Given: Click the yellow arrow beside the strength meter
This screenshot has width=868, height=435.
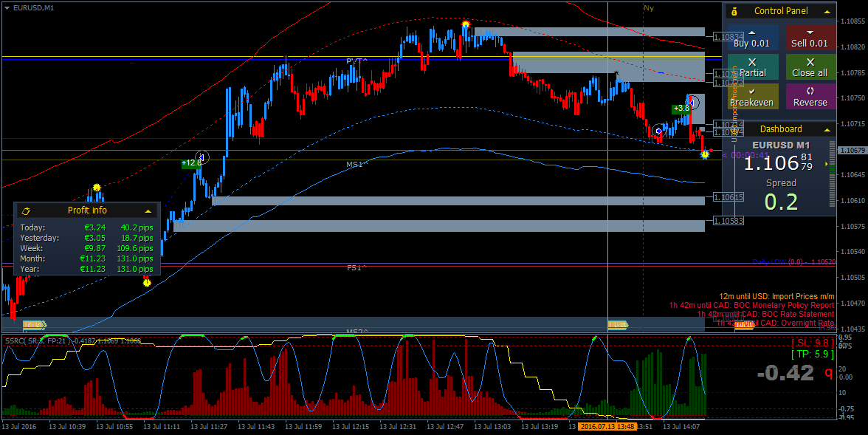Looking at the screenshot, I should [827, 164].
